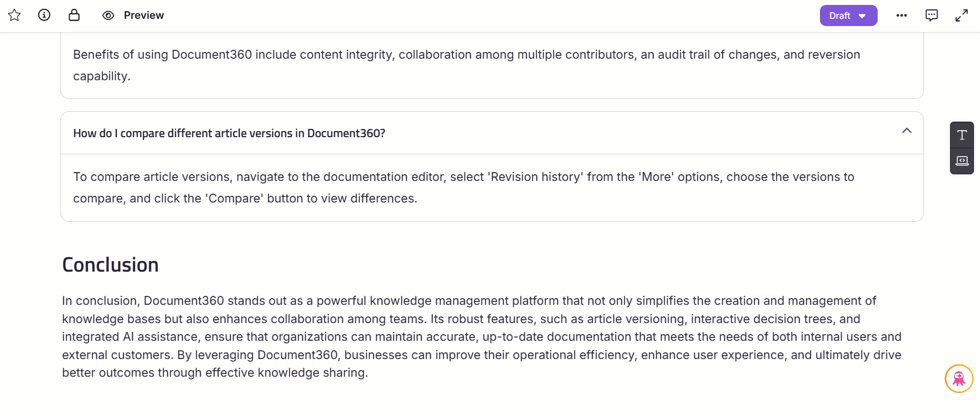Click the Preview label

(x=144, y=15)
